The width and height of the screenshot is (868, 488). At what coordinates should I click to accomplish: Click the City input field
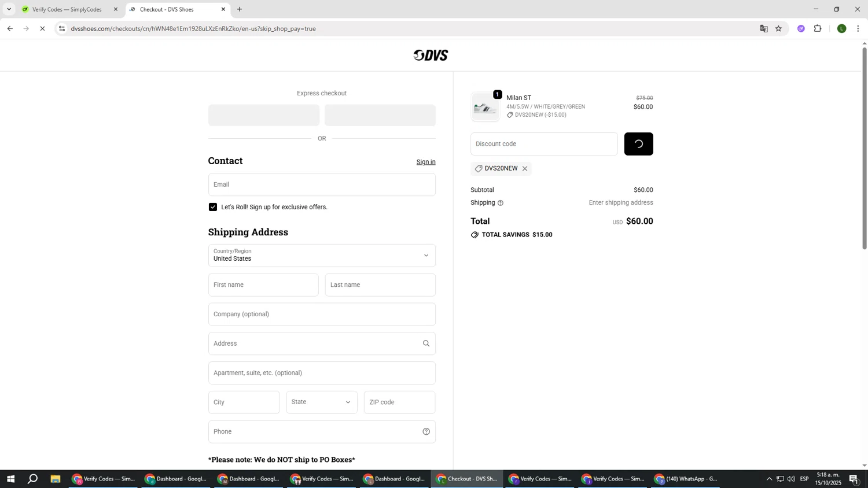(x=244, y=402)
